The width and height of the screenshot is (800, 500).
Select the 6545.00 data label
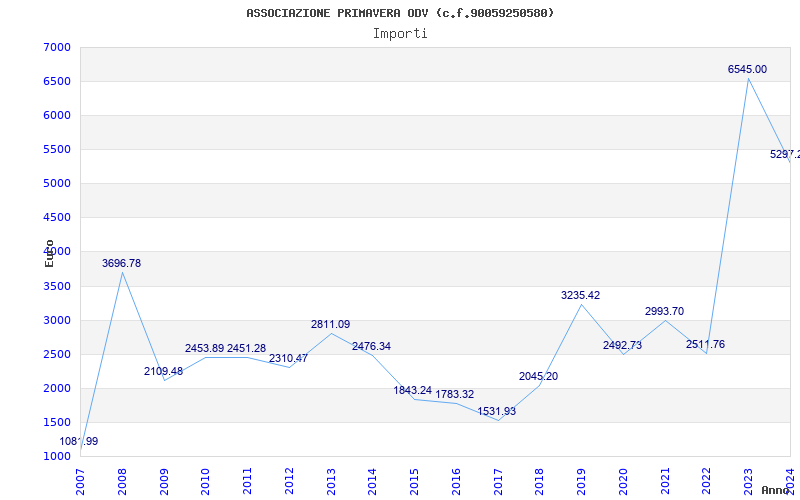[x=747, y=69]
